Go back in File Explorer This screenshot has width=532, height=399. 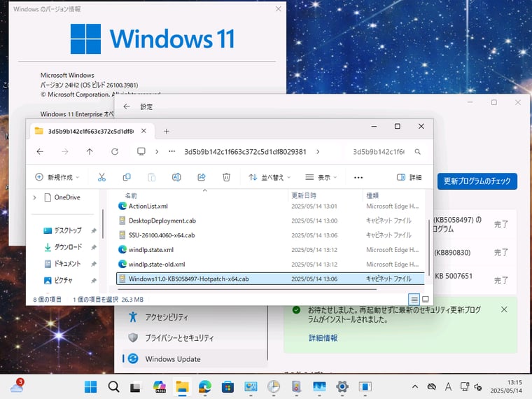(x=40, y=152)
